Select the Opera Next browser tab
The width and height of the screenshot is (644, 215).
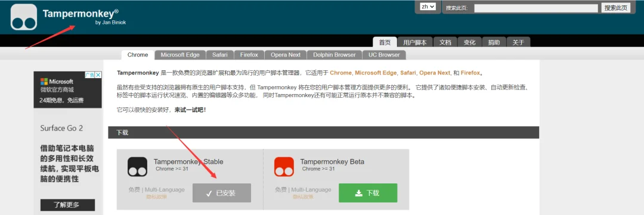coord(286,55)
